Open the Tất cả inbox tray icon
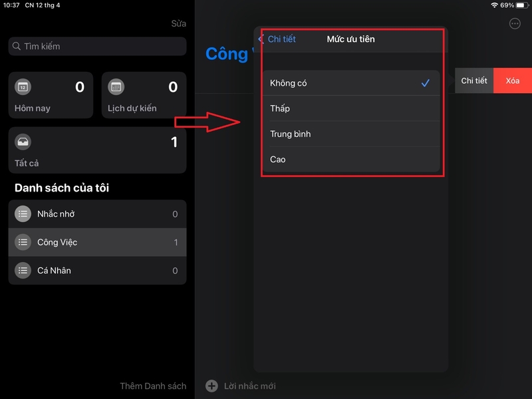532x399 pixels. 23,142
